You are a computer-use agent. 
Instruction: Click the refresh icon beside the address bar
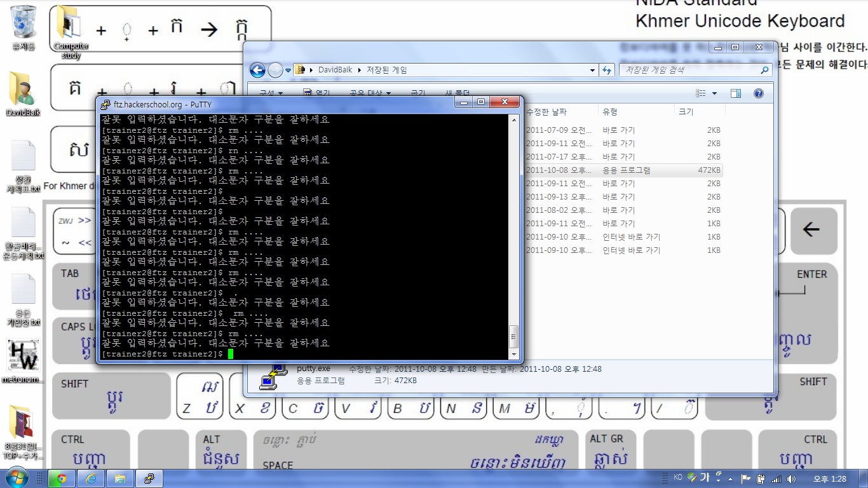607,70
